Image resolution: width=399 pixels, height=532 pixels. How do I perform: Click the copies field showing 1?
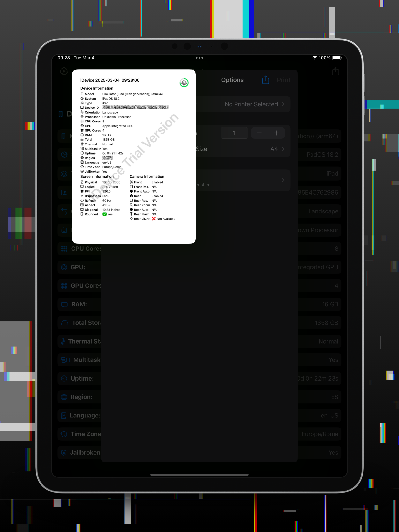tap(234, 133)
